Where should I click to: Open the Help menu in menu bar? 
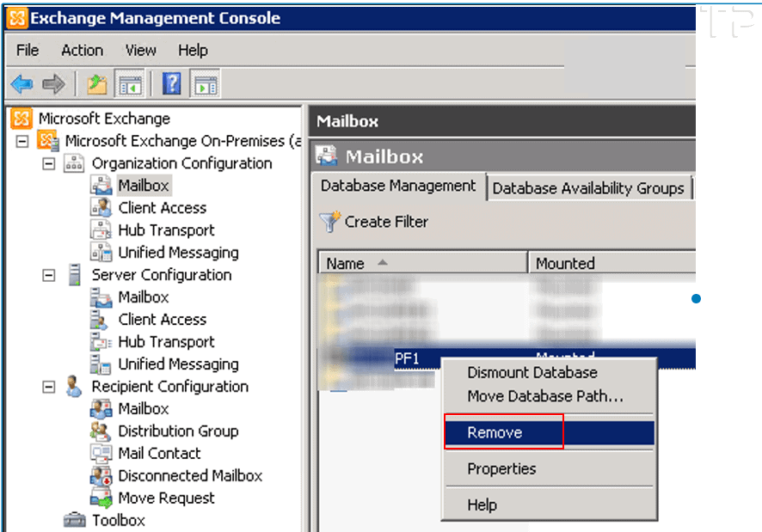193,50
